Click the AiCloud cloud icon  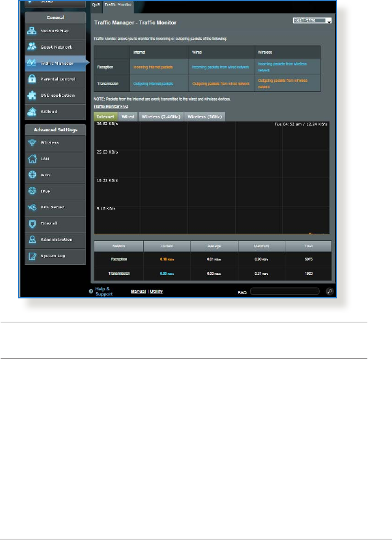[32, 111]
